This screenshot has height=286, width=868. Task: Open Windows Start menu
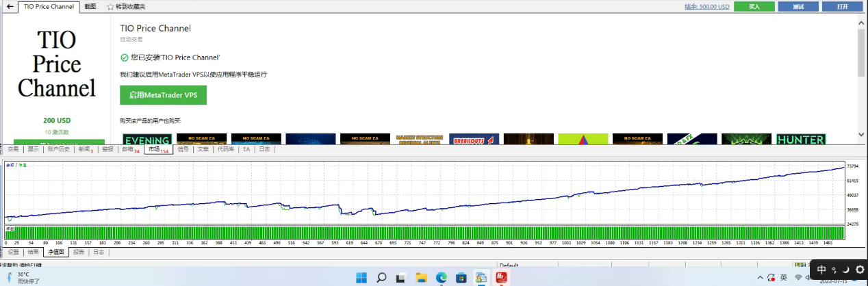tap(361, 278)
